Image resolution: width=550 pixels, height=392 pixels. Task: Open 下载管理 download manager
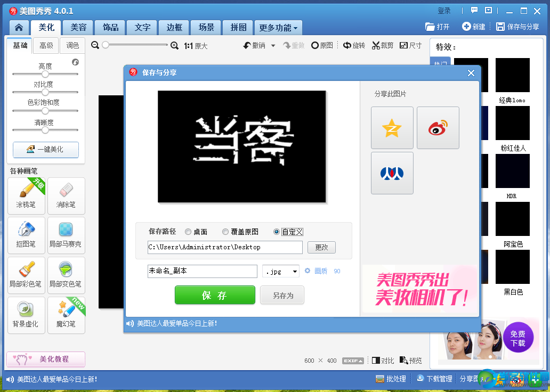434,379
